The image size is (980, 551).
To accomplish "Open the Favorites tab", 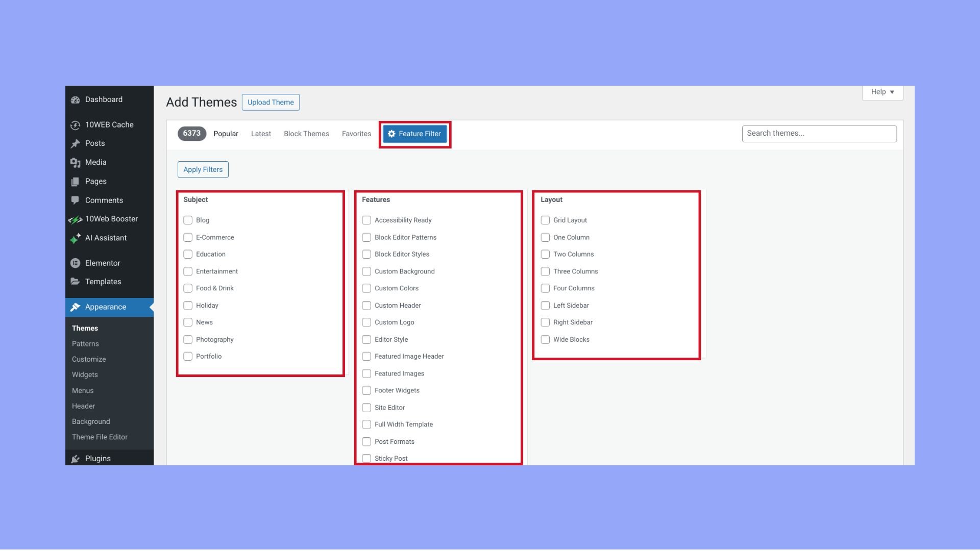I will pos(356,134).
